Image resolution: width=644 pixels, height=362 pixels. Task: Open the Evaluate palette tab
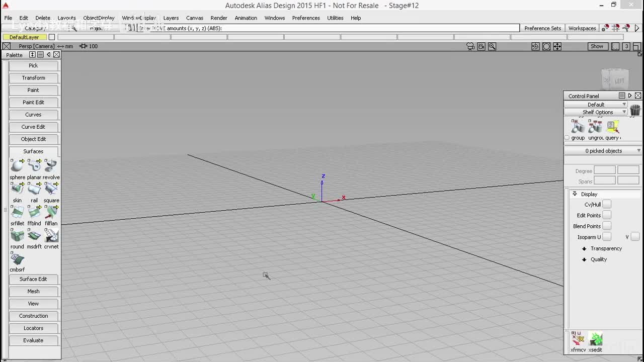[x=33, y=340]
